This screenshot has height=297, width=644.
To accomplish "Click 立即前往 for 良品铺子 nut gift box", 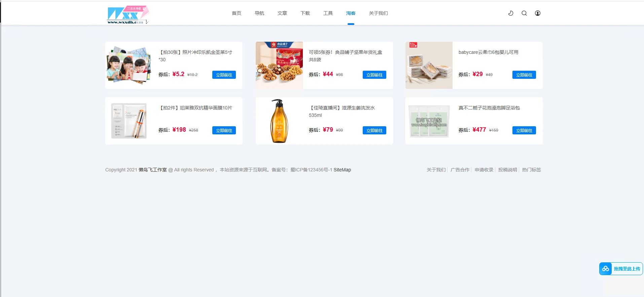I will tap(374, 75).
